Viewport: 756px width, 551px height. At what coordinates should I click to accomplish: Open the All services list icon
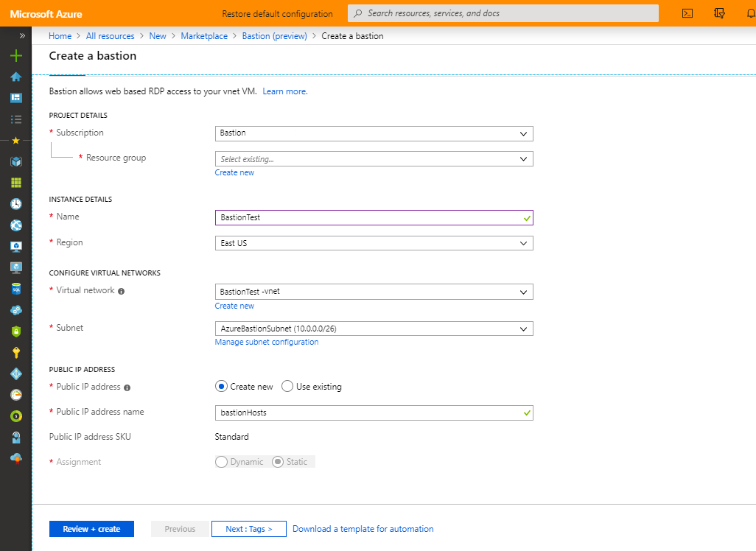[16, 119]
